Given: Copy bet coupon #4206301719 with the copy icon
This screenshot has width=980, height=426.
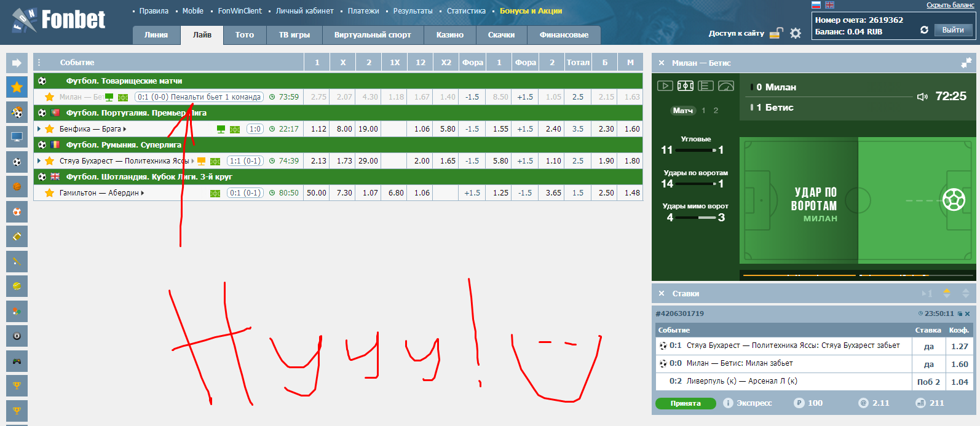Looking at the screenshot, I should [960, 314].
